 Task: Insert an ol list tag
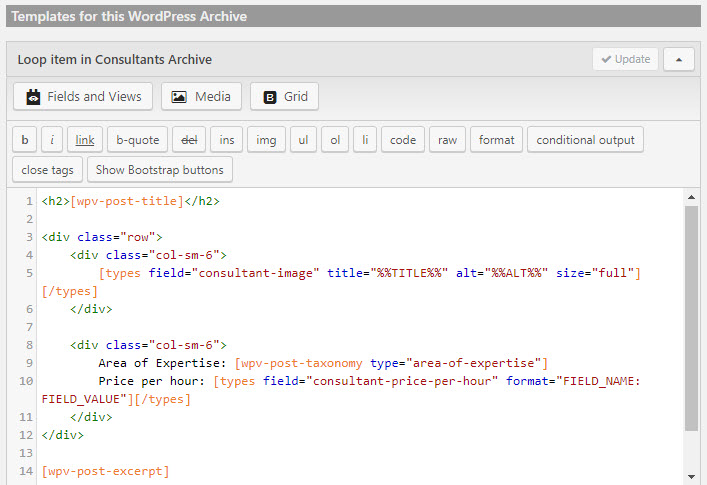335,140
